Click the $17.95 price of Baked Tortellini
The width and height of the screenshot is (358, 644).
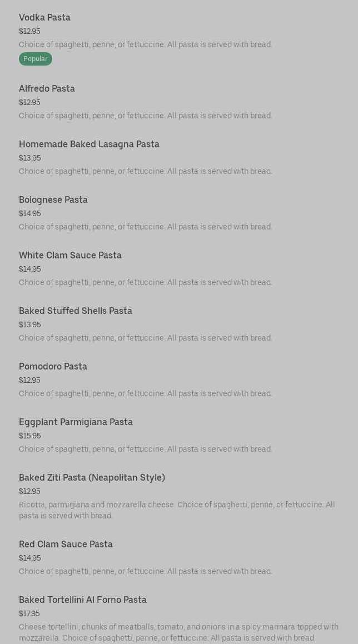pyautogui.click(x=29, y=613)
